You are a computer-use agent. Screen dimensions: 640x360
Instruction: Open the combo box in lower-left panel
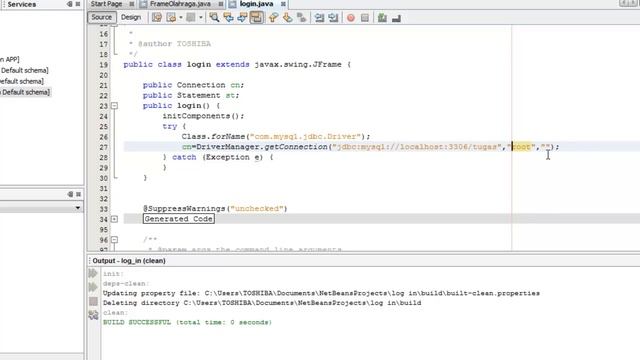pyautogui.click(x=78, y=208)
